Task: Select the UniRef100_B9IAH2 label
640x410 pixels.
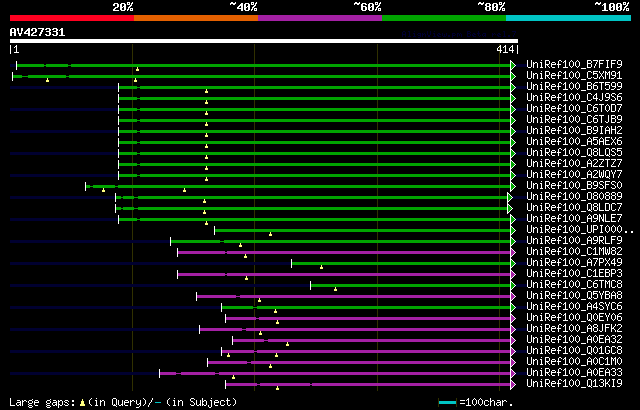Action: click(x=574, y=131)
